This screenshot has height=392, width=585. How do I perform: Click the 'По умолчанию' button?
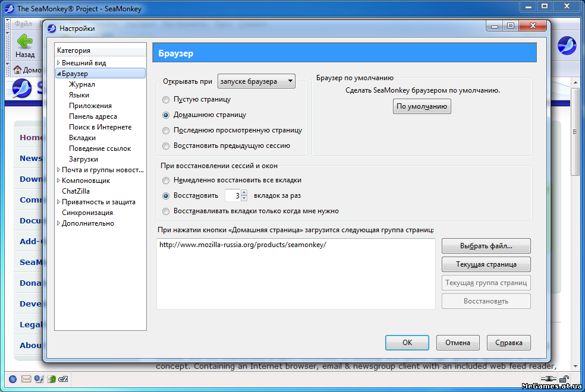(x=422, y=106)
